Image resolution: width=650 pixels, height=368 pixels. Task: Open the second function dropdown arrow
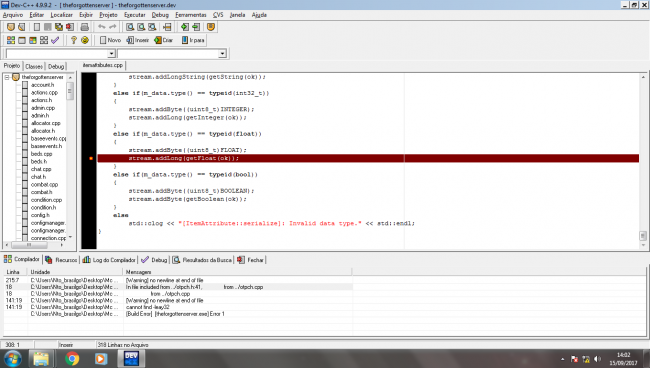[x=222, y=54]
